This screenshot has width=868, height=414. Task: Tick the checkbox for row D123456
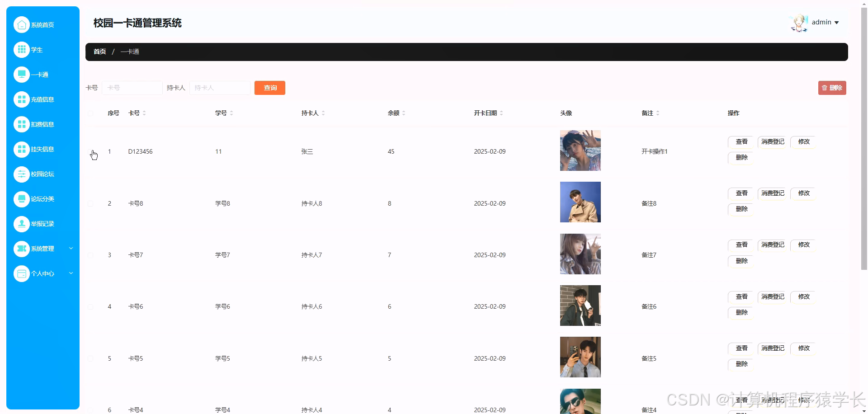click(x=90, y=152)
